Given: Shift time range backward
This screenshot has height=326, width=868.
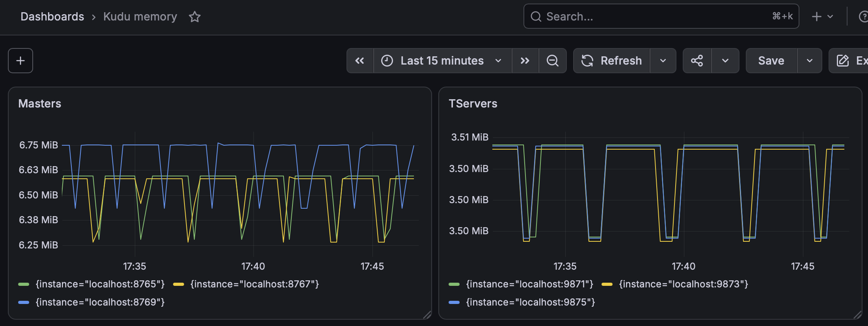Looking at the screenshot, I should pyautogui.click(x=360, y=61).
